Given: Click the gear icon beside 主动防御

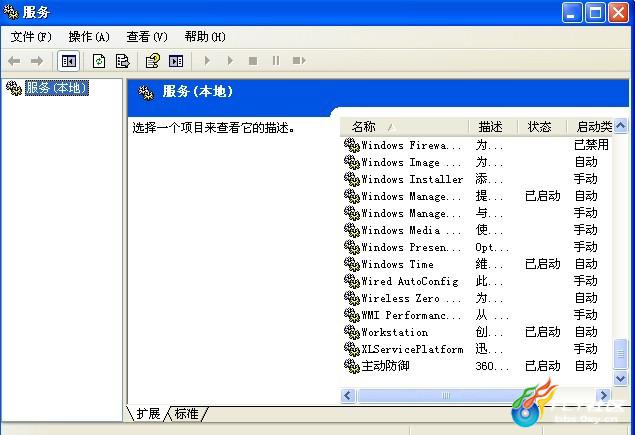Looking at the screenshot, I should click(x=352, y=366).
